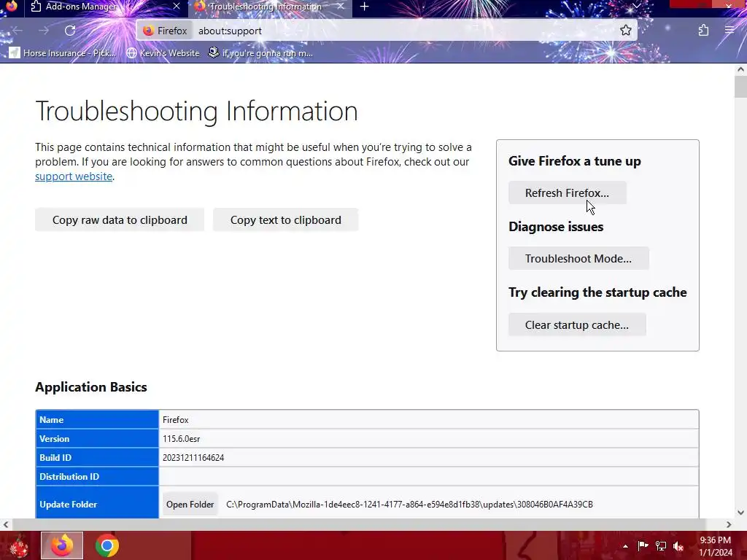This screenshot has height=560, width=747.
Task: Open the Horse Insurance bookmark
Action: 63,52
